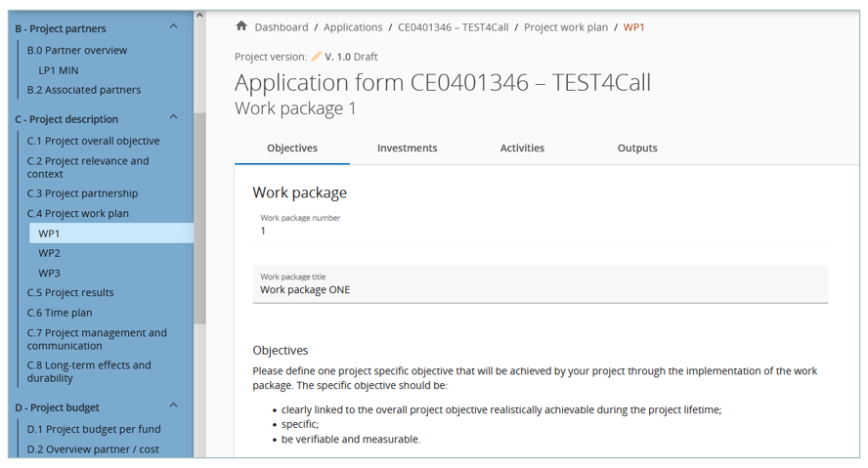Collapse the C - Project description section
Viewport: 868px width, 468px height.
(174, 117)
